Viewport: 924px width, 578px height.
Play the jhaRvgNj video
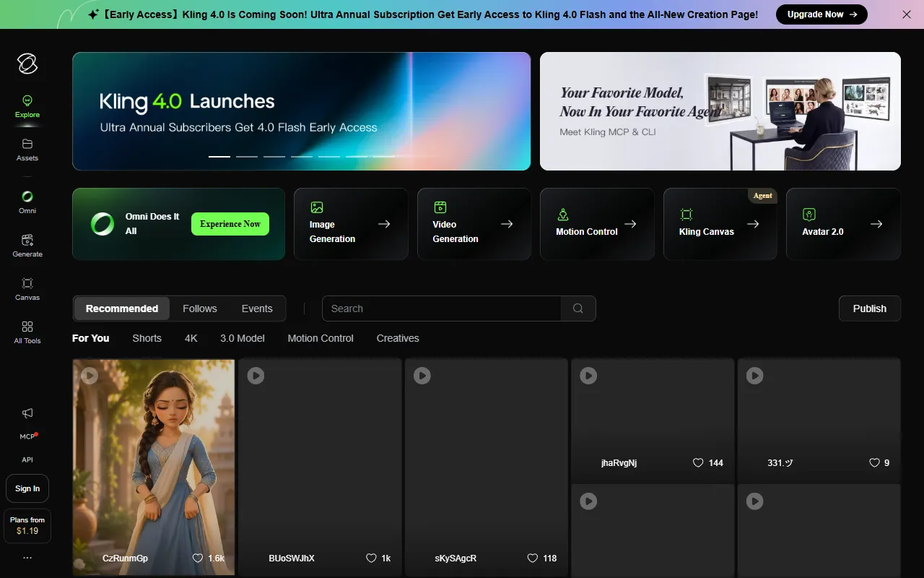tap(588, 376)
